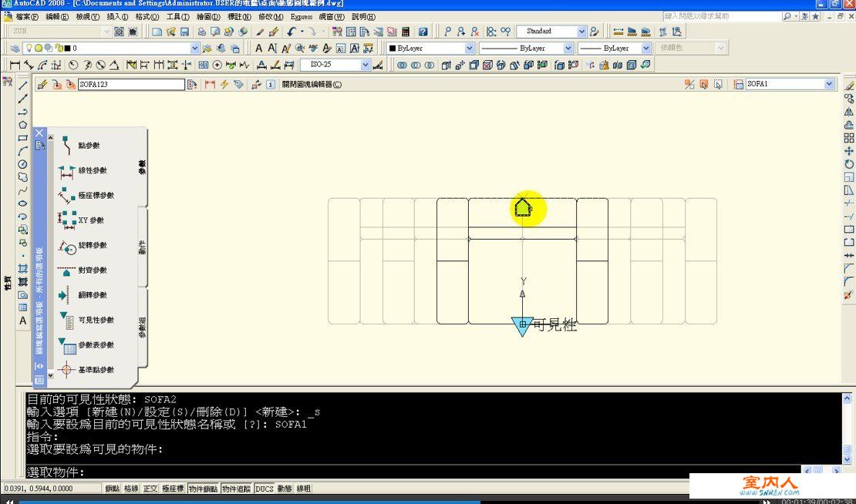Toggle the visibility mode icon
This screenshot has width=856, height=504.
[689, 84]
